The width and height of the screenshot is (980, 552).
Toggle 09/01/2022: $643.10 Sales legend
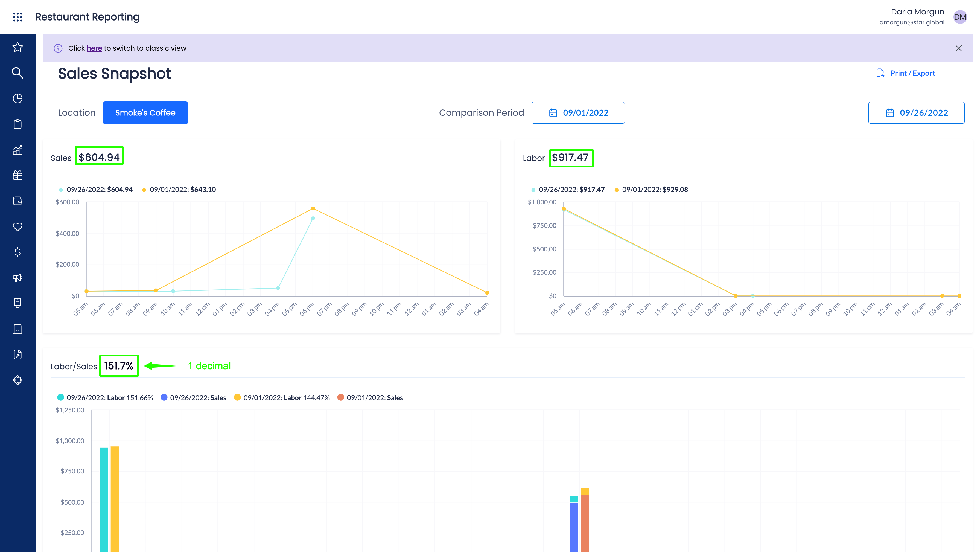click(179, 190)
